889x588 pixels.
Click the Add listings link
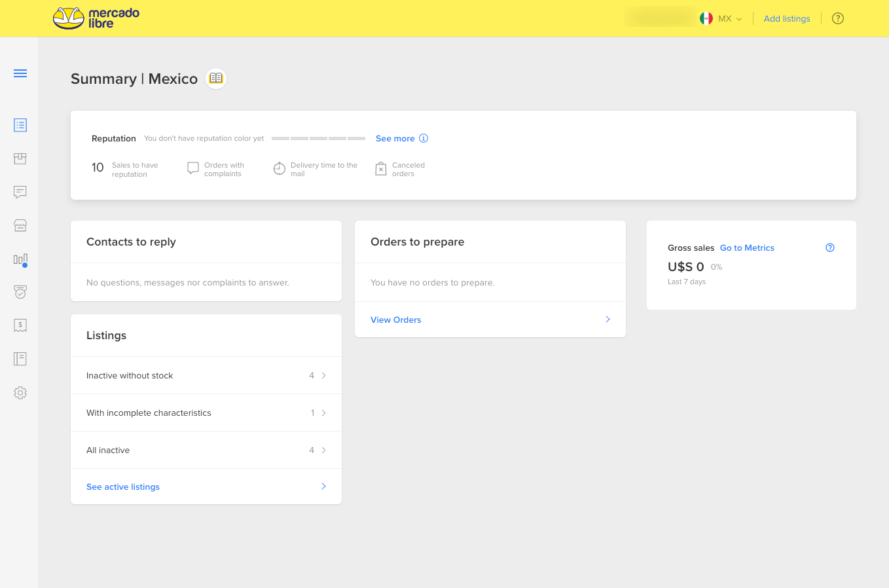click(x=787, y=18)
